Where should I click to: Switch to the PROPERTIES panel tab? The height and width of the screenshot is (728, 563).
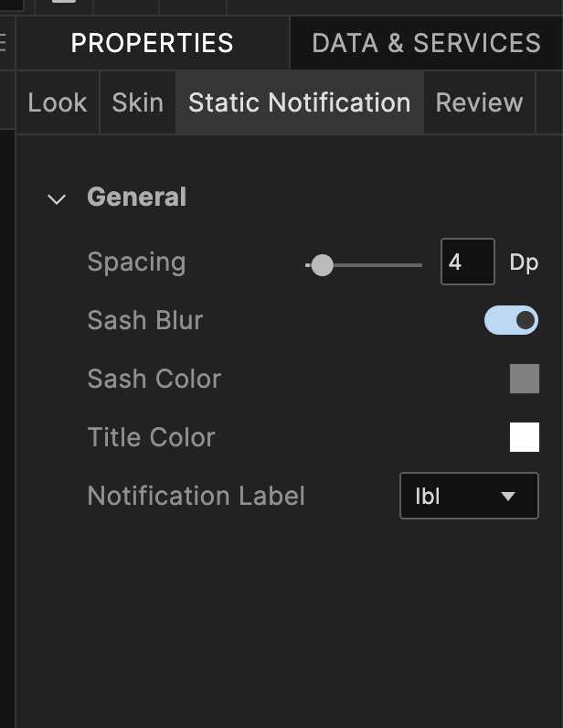pyautogui.click(x=152, y=43)
